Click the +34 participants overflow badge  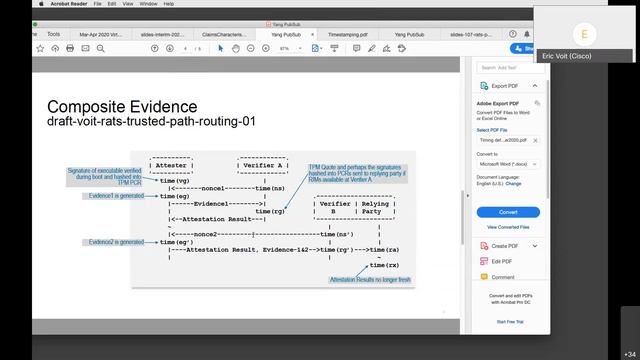(x=630, y=354)
